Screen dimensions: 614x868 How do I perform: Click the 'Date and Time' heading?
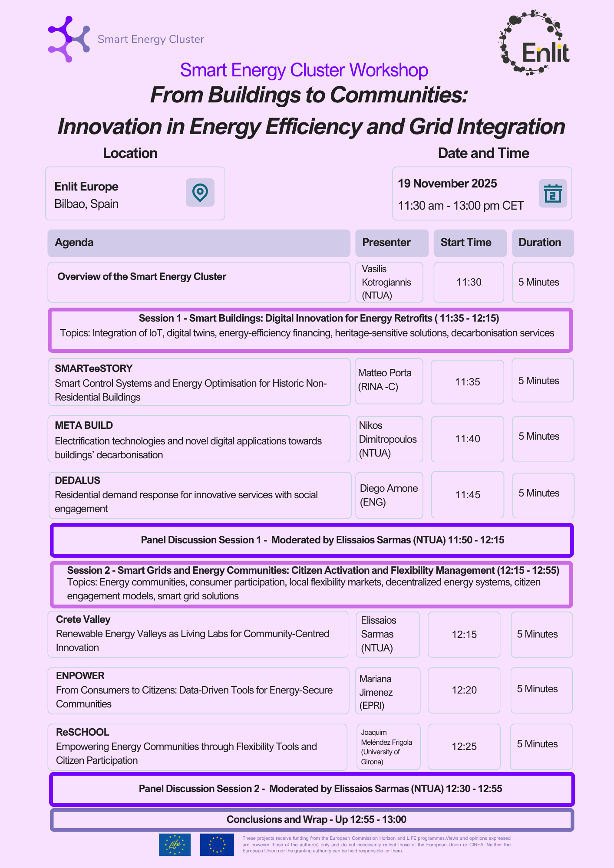pos(483,153)
